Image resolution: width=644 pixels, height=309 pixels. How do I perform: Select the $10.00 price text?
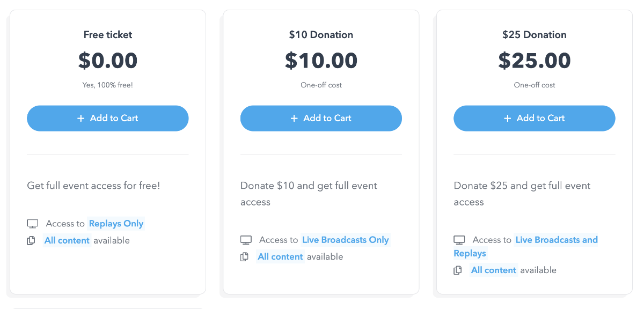tap(321, 60)
